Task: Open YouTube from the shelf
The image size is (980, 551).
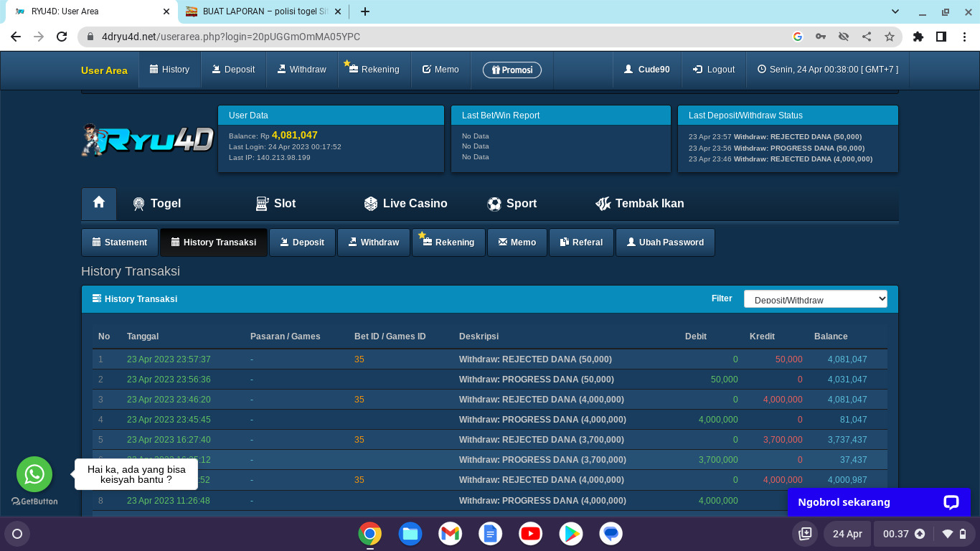Action: (531, 534)
